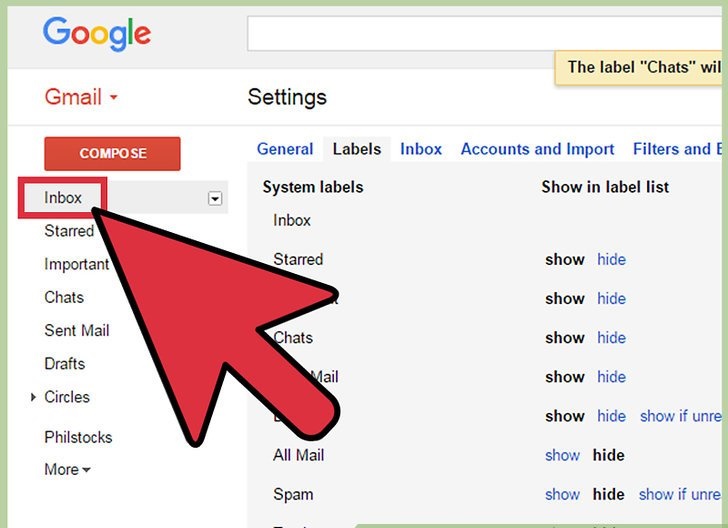The width and height of the screenshot is (728, 528).
Task: Open the dropdown arrow beside sidebar Inbox
Action: (x=214, y=199)
